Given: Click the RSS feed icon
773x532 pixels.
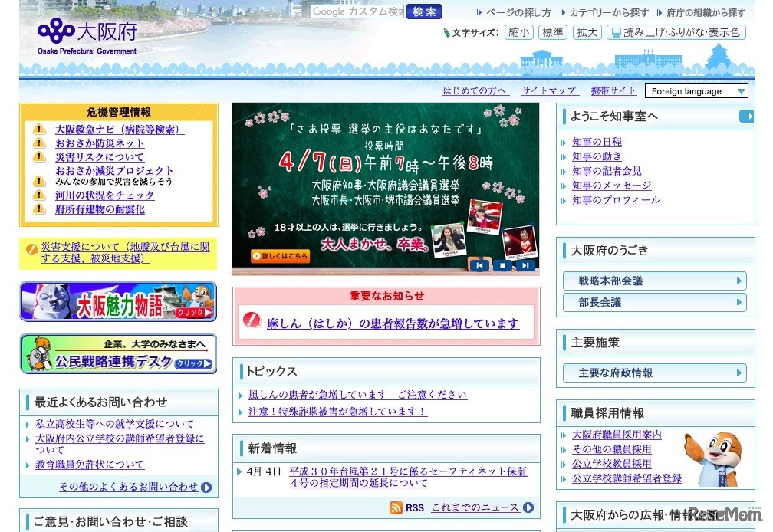Looking at the screenshot, I should pos(396,507).
